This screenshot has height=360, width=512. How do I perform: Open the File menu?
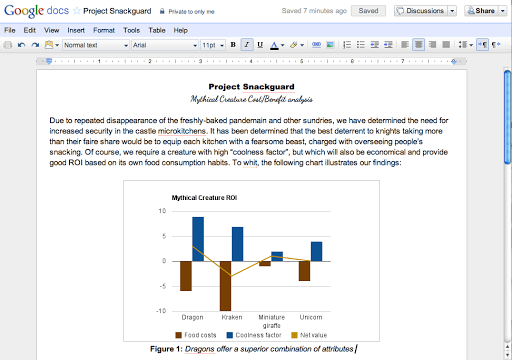pyautogui.click(x=10, y=30)
